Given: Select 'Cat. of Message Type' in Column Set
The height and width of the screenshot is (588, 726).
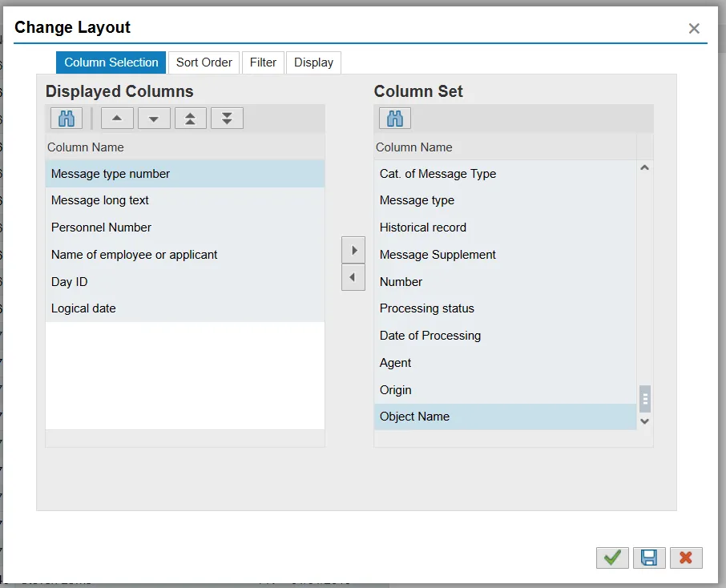Looking at the screenshot, I should tap(505, 174).
